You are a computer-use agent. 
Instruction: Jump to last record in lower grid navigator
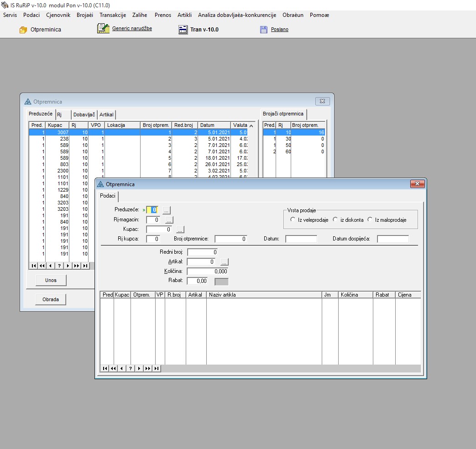tap(157, 368)
